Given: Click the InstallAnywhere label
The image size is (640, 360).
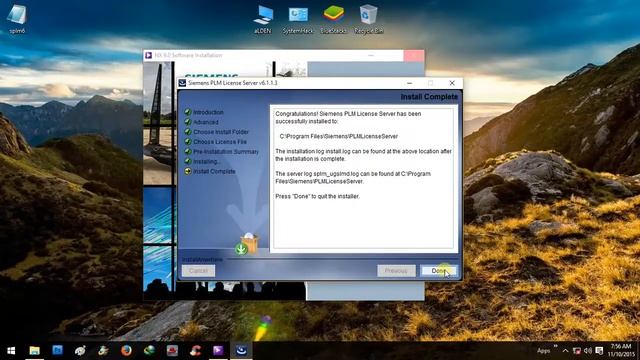Looking at the screenshot, I should 202,260.
